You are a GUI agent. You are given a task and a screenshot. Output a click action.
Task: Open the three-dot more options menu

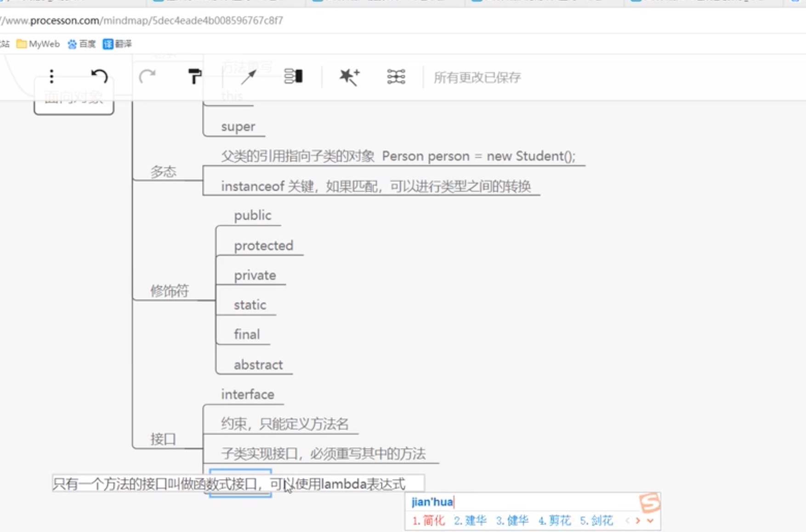(51, 76)
